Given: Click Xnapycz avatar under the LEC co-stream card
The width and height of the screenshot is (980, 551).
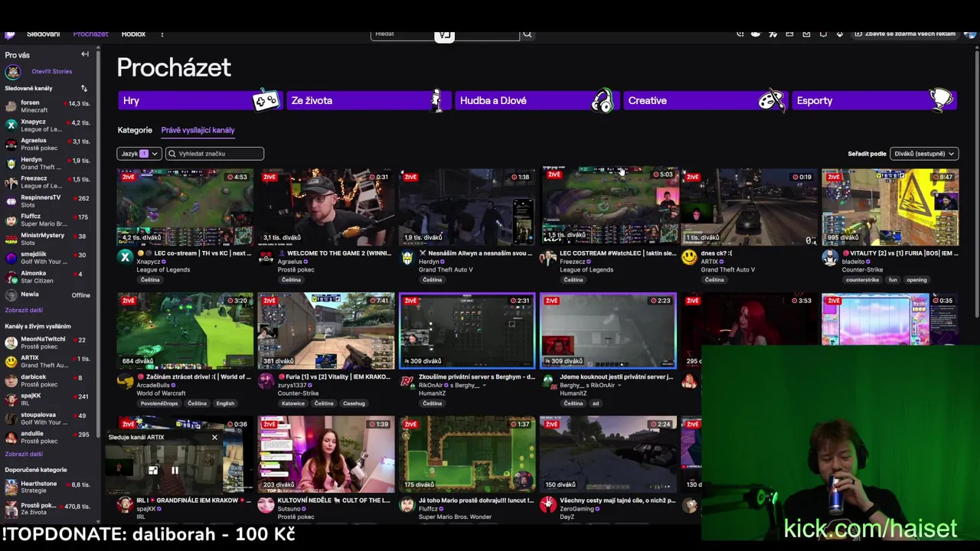Looking at the screenshot, I should coord(125,257).
